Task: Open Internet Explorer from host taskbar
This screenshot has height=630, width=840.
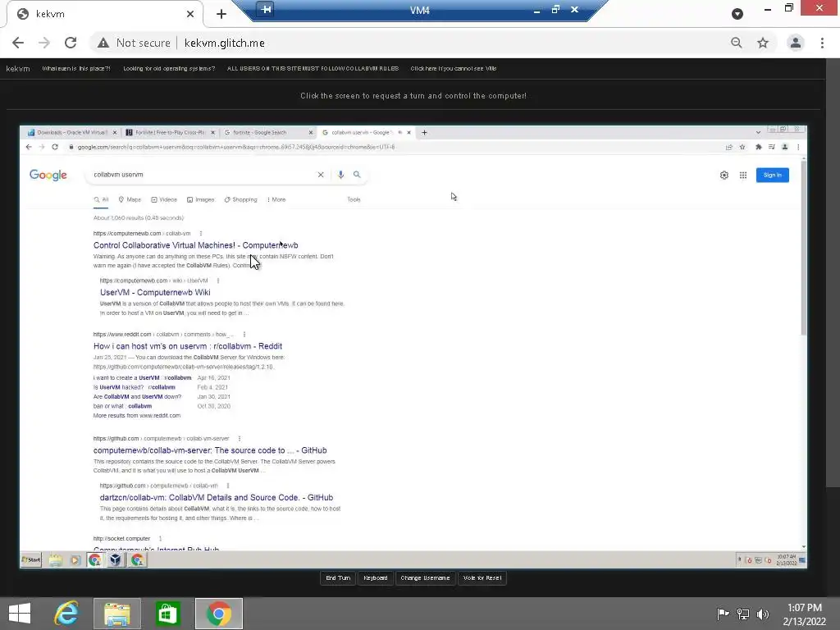Action: pos(66,614)
